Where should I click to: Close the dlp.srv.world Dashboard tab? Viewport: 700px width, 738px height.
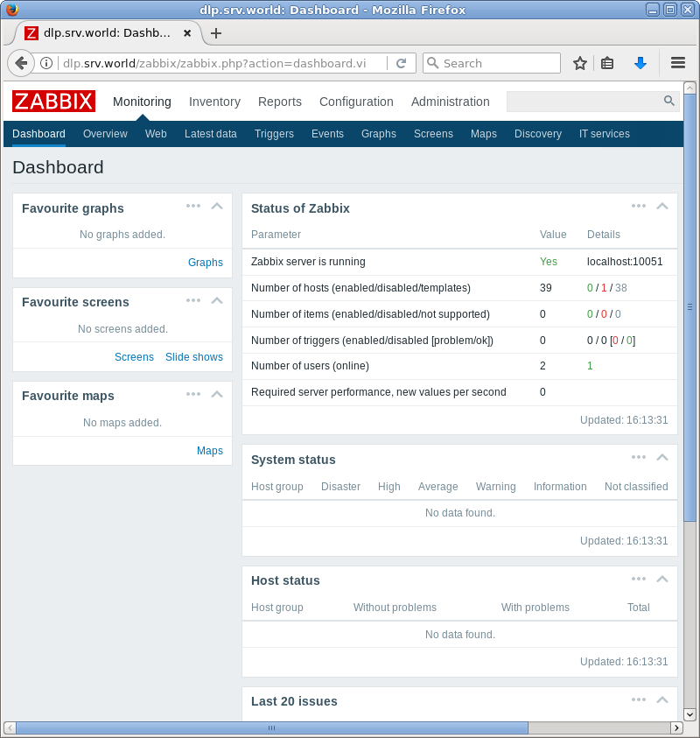[187, 33]
